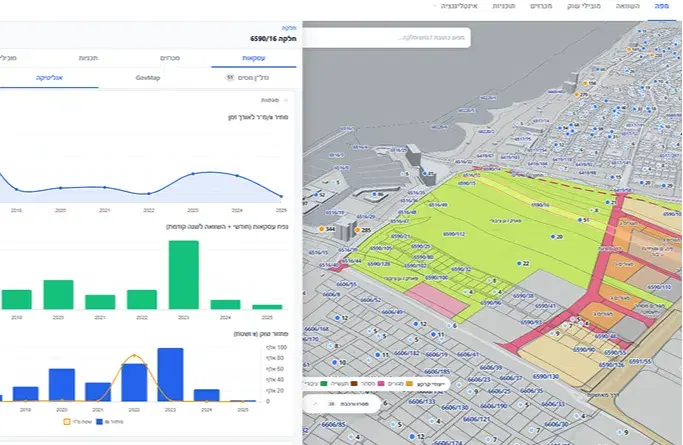Click the orange 285 map marker
Screen dimensions: 683x445
[x=357, y=230]
